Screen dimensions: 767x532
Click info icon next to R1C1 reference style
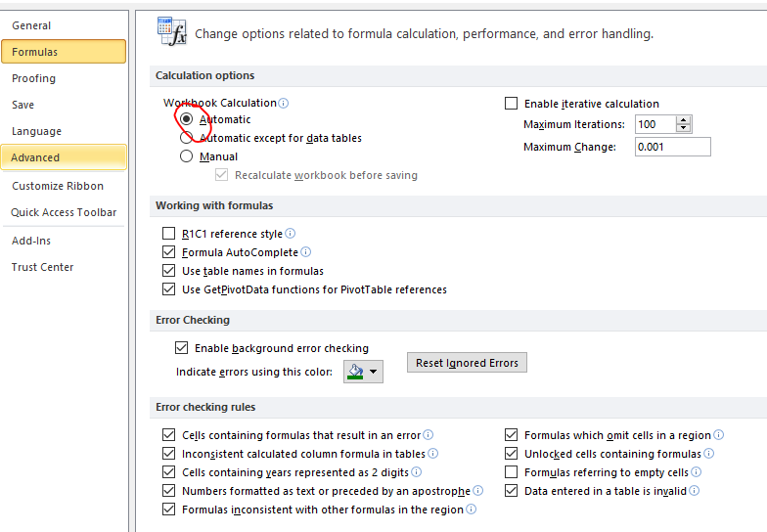point(290,233)
